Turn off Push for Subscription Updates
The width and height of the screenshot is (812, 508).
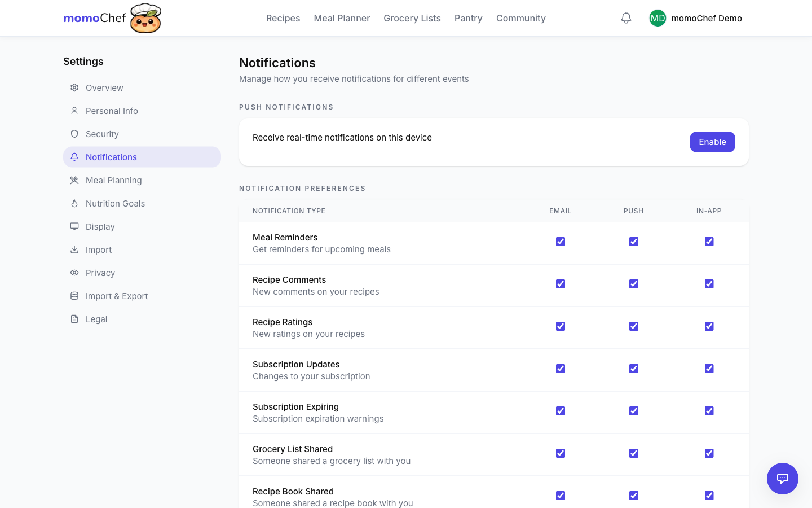tap(634, 369)
